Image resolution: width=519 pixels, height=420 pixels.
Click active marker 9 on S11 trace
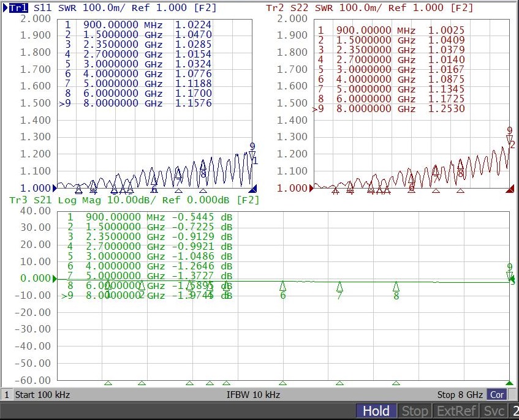click(x=252, y=155)
